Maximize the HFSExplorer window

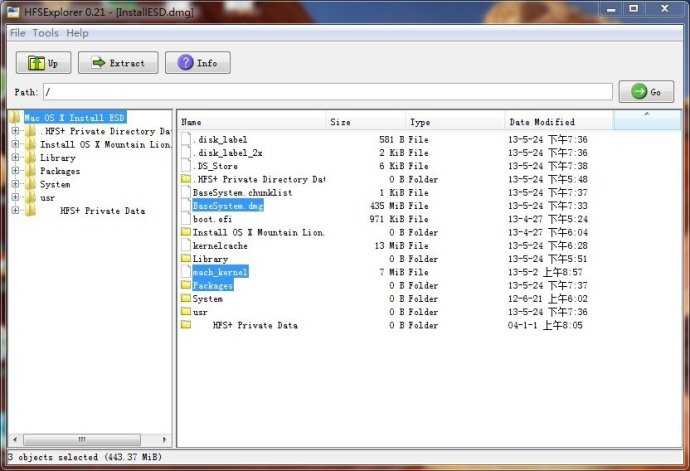(x=634, y=8)
